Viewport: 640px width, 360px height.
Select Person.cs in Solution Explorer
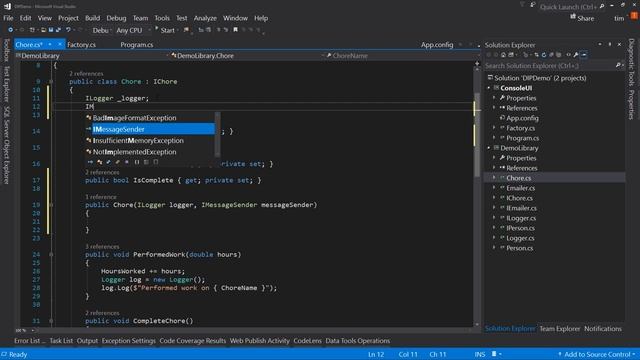[x=519, y=248]
